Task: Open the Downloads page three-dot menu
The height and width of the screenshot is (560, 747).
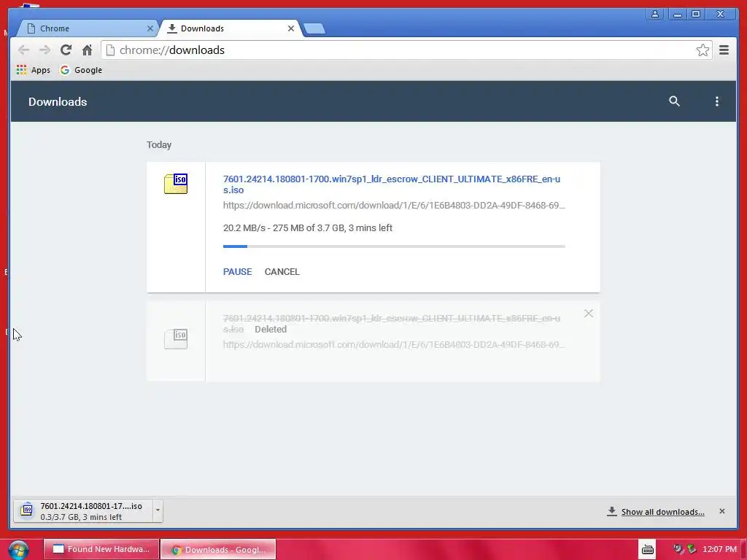Action: point(716,101)
